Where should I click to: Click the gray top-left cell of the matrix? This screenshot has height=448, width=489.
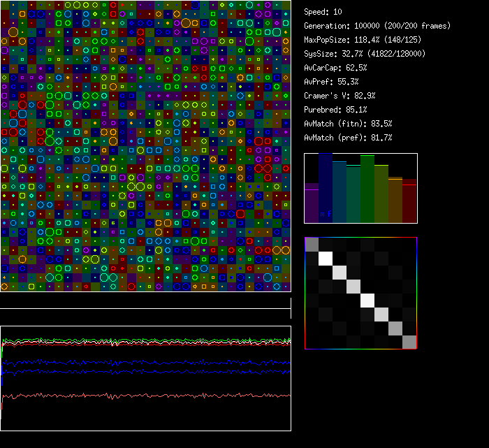pyautogui.click(x=312, y=244)
